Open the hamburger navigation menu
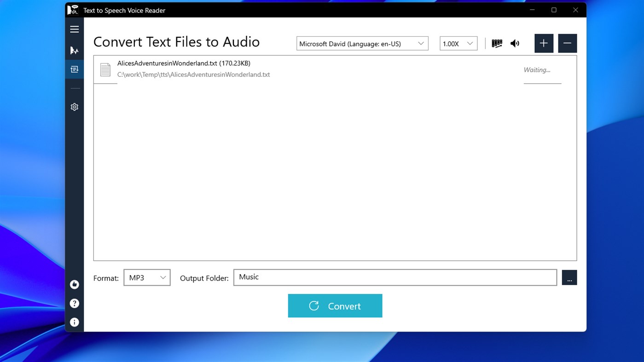 (74, 29)
